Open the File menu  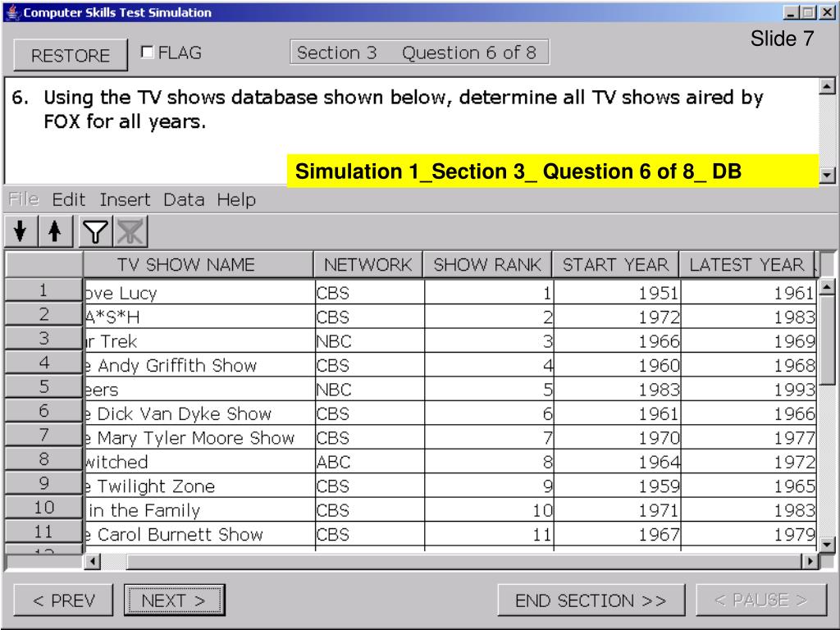(24, 199)
